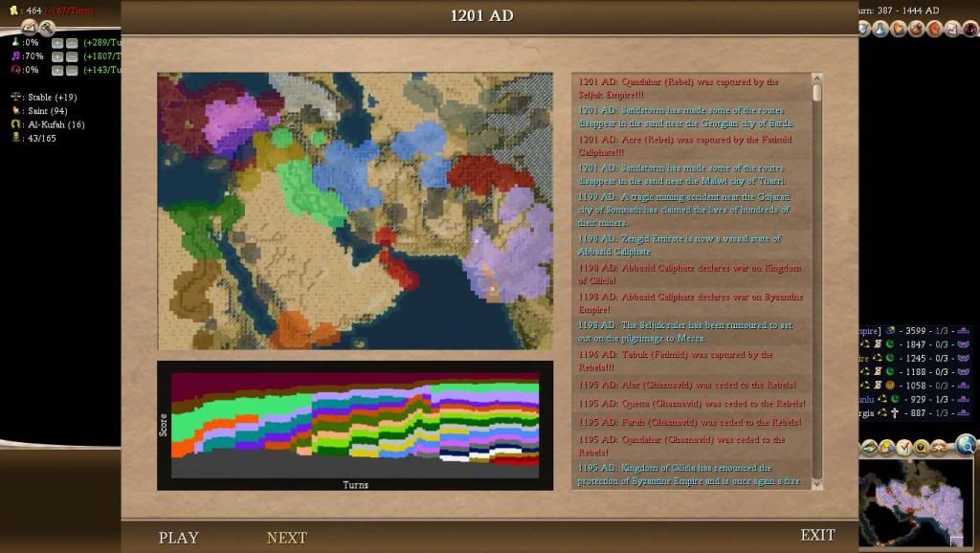Screen dimensions: 980x553
Task: Click the minimap in the bottom corner
Action: click(x=919, y=503)
